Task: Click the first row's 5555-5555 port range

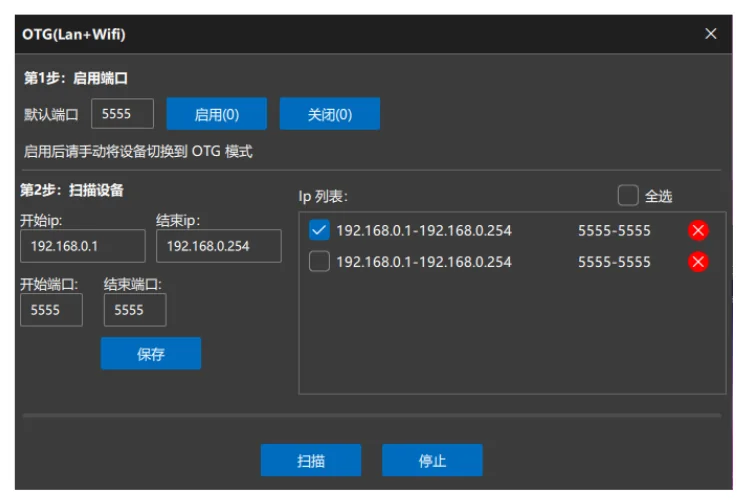Action: (614, 231)
